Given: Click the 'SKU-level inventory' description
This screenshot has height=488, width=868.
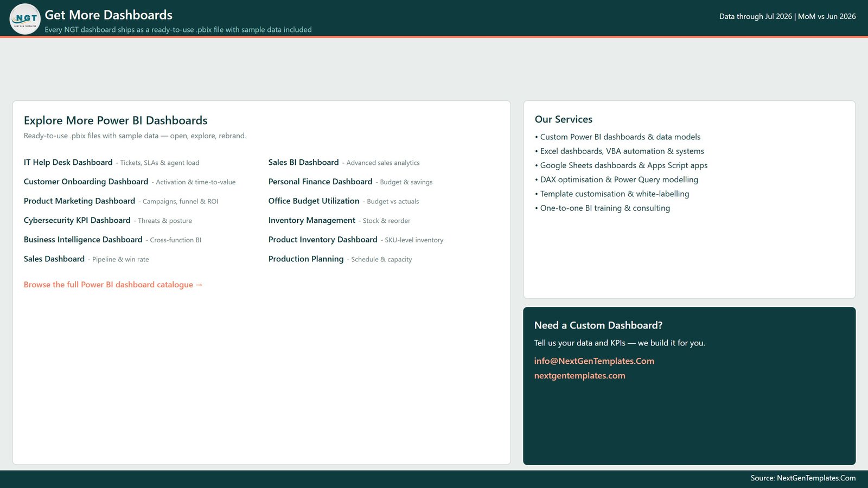Looking at the screenshot, I should pos(414,240).
